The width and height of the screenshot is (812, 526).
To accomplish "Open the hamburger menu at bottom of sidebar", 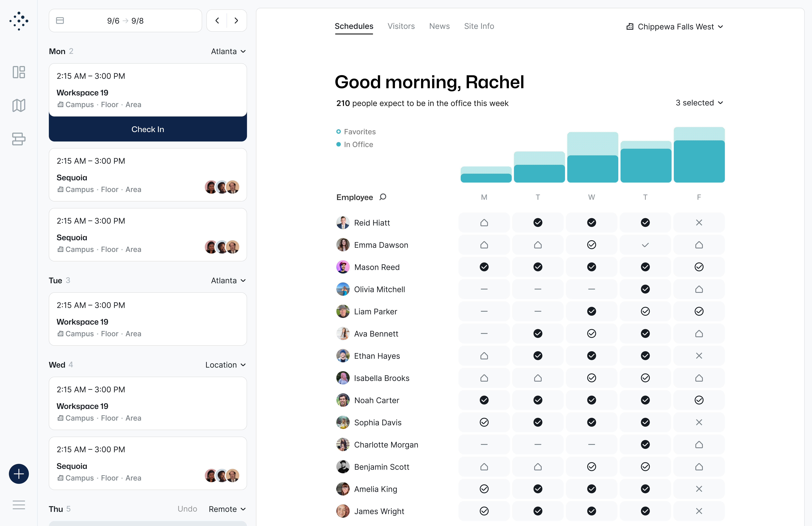I will [19, 505].
